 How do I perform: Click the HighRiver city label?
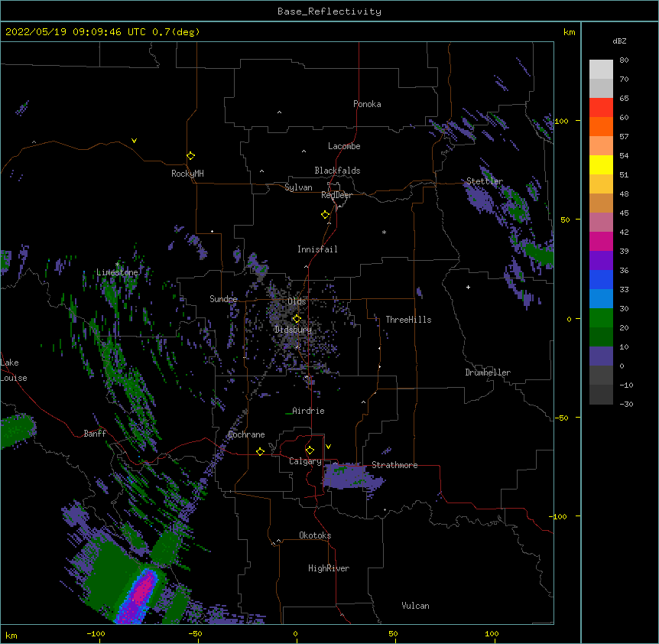click(x=329, y=568)
